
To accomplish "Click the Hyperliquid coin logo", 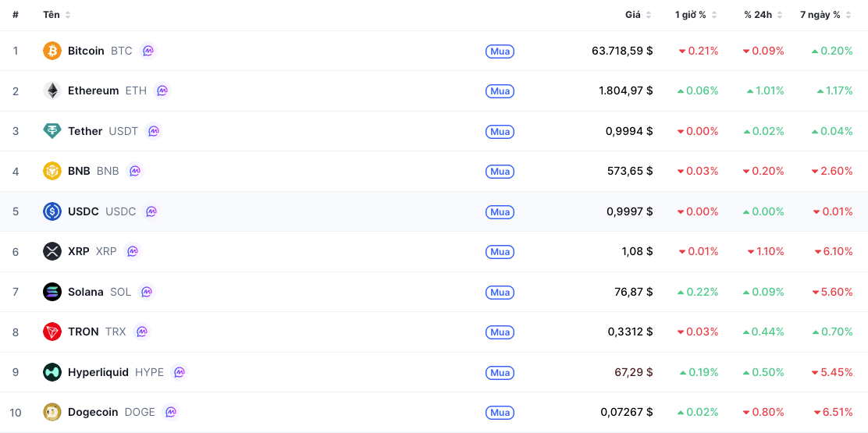I will tap(52, 372).
